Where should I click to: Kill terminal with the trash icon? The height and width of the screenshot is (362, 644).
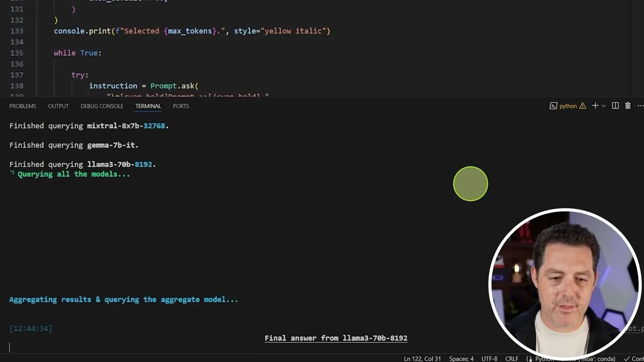(x=627, y=106)
